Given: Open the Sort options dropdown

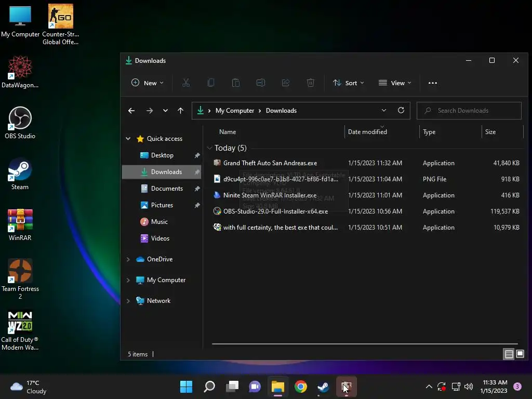Looking at the screenshot, I should [x=349, y=83].
